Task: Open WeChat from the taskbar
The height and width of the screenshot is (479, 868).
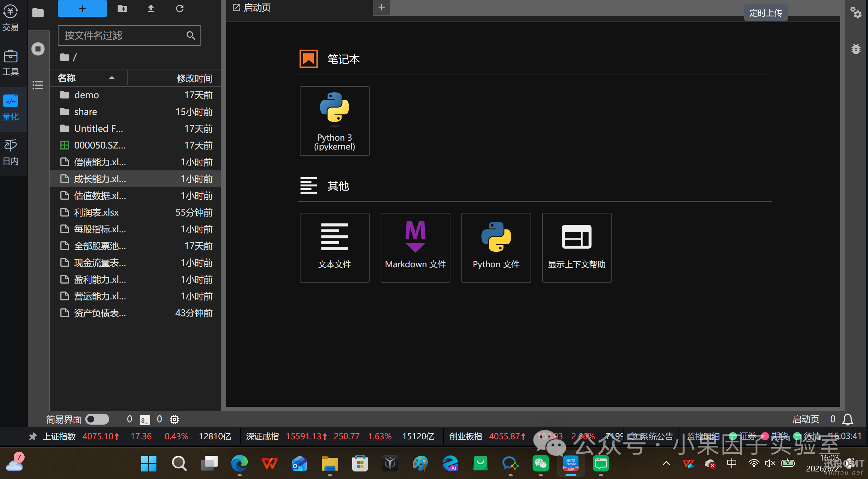Action: tap(541, 464)
